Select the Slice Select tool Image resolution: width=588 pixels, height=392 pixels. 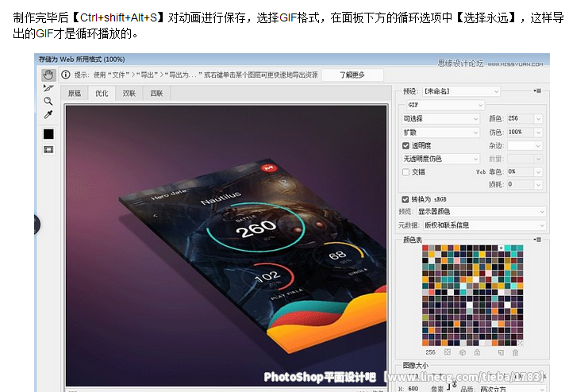[48, 89]
